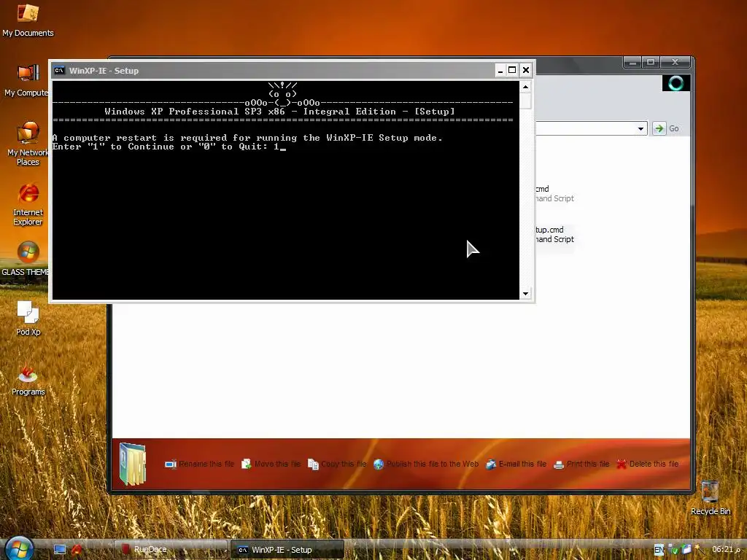The image size is (747, 560).
Task: Click green Go arrow in explorer window
Action: 659,128
